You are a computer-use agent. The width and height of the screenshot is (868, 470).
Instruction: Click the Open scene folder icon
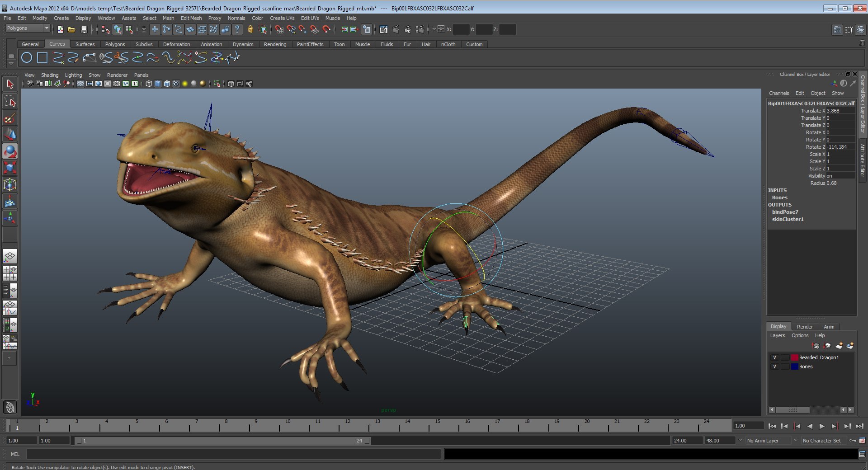pos(71,30)
